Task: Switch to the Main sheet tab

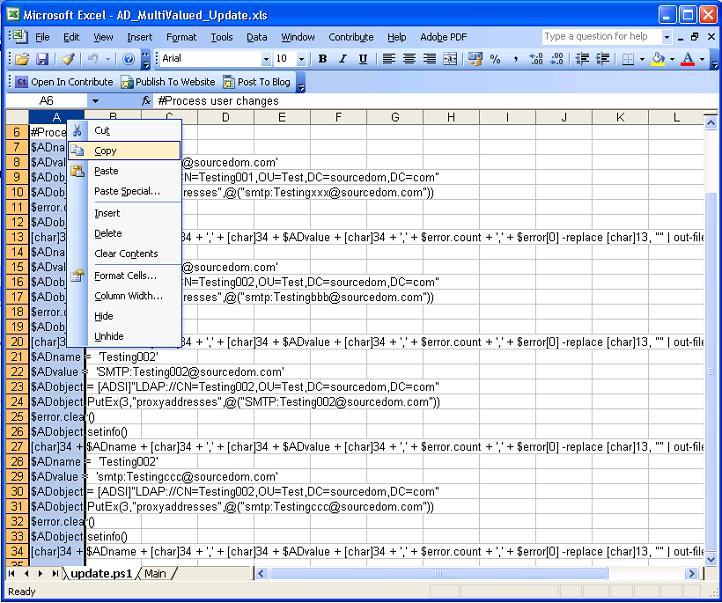Action: pyautogui.click(x=155, y=573)
